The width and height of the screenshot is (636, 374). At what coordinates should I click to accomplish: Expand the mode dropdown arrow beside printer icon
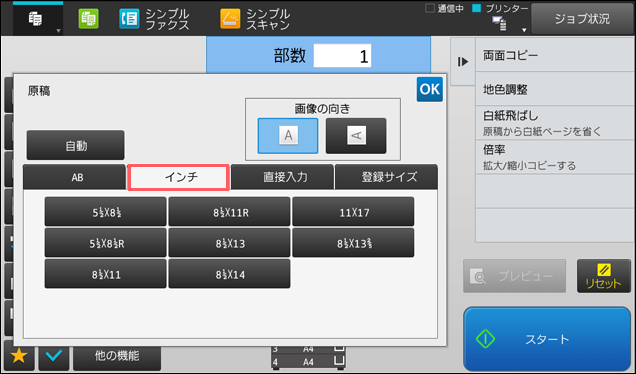[524, 30]
